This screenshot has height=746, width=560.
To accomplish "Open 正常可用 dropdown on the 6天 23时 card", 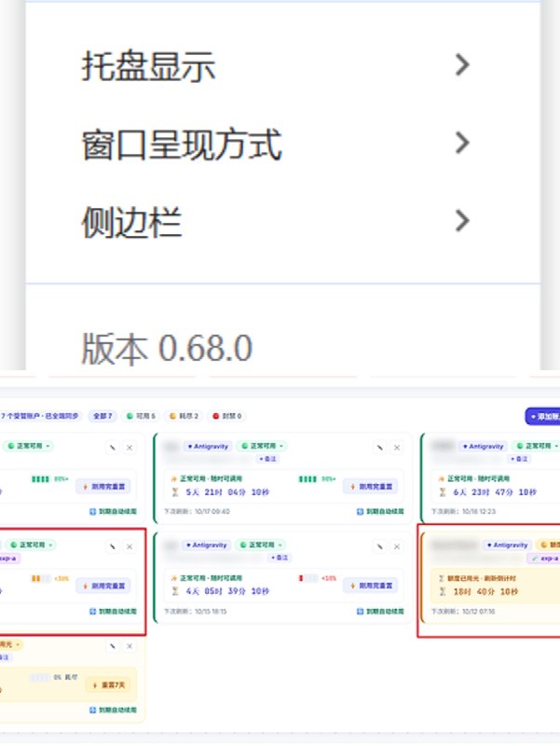I will tap(538, 447).
